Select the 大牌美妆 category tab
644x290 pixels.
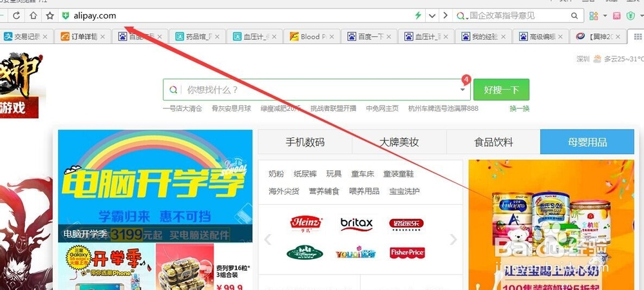coord(399,142)
